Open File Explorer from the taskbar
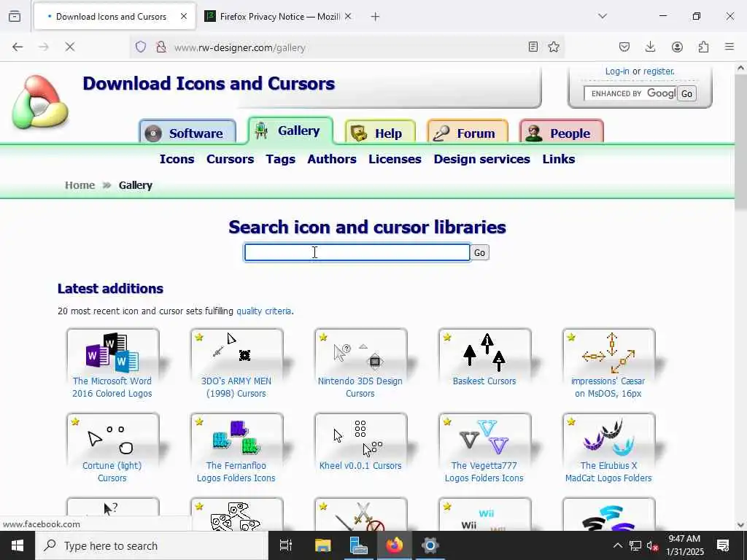Screen dimensions: 747x560 coord(322,545)
